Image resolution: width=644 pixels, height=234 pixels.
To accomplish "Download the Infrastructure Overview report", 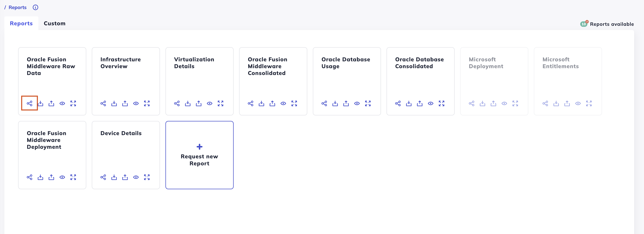I will (114, 103).
